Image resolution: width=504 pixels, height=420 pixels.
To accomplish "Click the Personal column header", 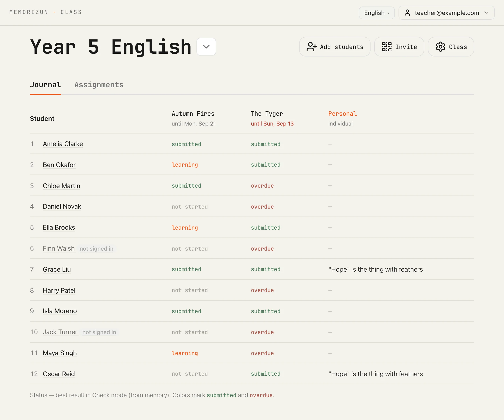I will pos(343,114).
